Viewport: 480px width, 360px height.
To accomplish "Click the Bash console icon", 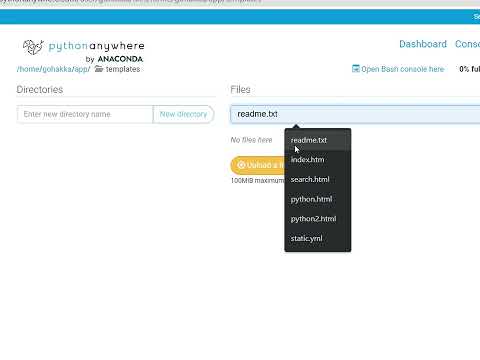I will click(356, 69).
